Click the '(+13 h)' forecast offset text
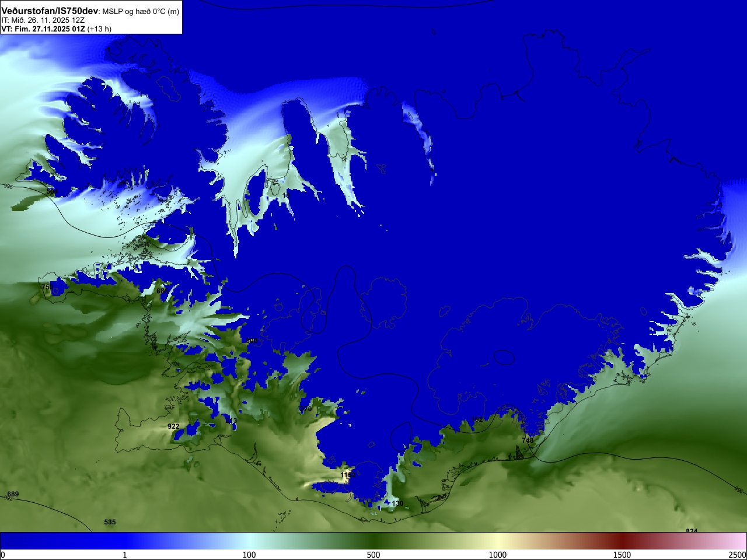 [x=99, y=29]
